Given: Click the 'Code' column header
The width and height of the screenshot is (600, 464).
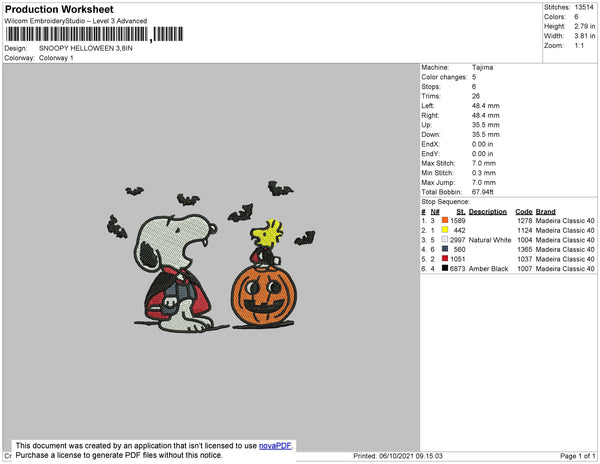Looking at the screenshot, I should click(524, 212).
